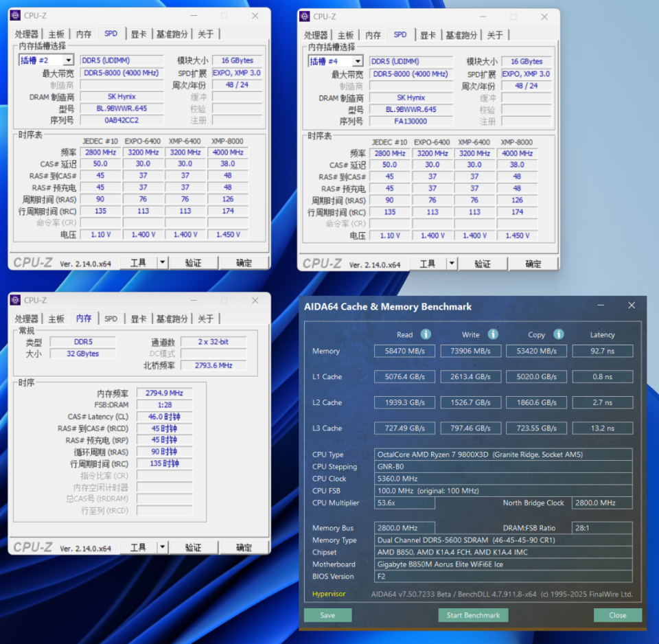Open 关于 tab in slot #4 window
Viewport: 659px width, 644px height.
tap(495, 35)
